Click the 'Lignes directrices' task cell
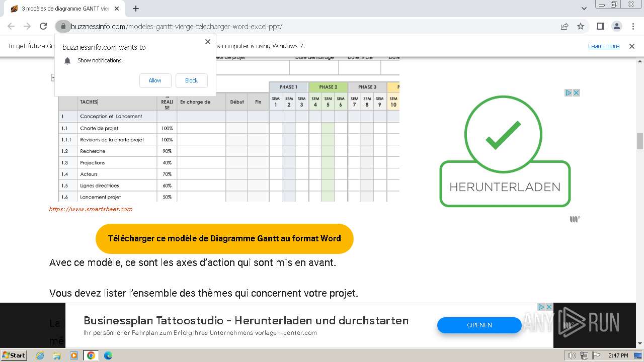This screenshot has width=644, height=362. 117,186
